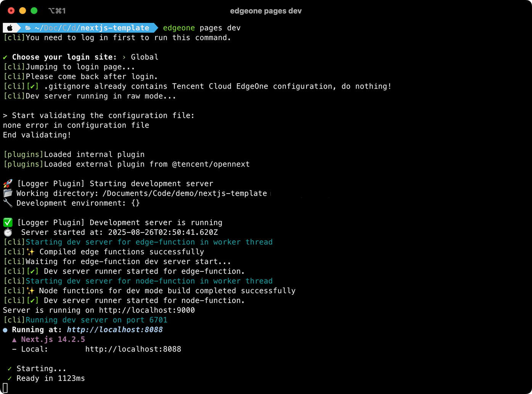Click '[plugins]Loaded internal plugin' line
The width and height of the screenshot is (532, 394).
74,155
